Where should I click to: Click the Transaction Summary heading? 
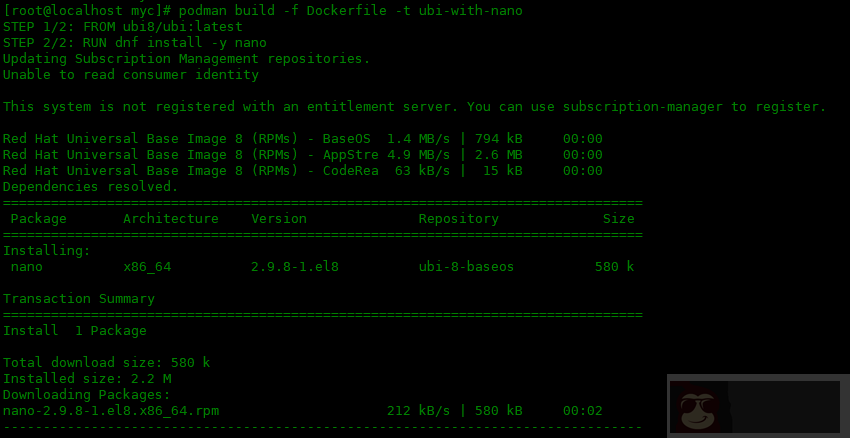[x=78, y=299]
